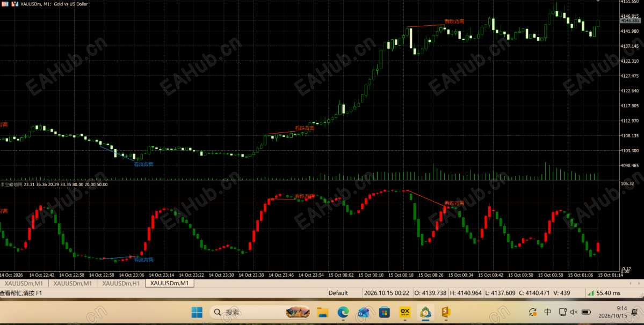The height and width of the screenshot is (325, 644).
Task: Click the green connection signal bars icon
Action: [591, 293]
